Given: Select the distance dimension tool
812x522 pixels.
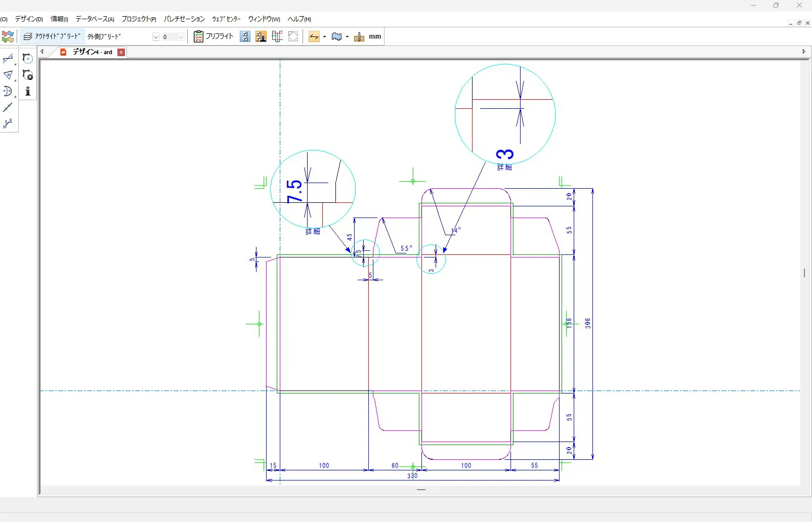Looking at the screenshot, I should point(8,59).
